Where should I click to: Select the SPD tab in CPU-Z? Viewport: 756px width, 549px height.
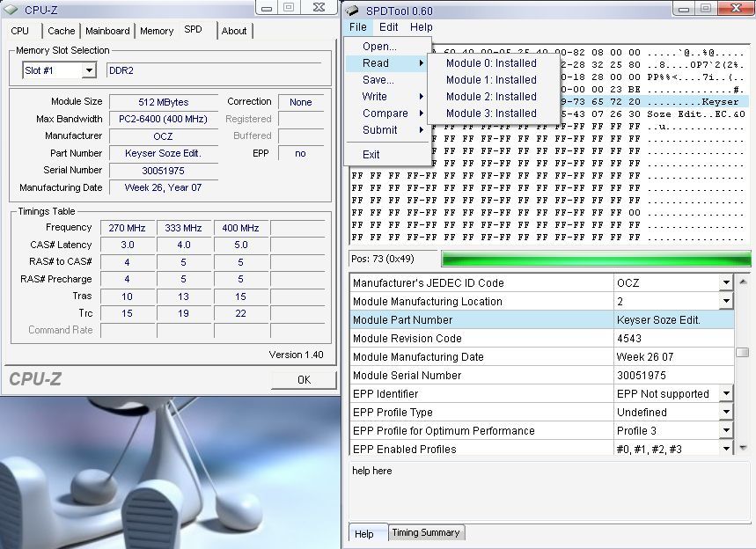click(x=193, y=29)
